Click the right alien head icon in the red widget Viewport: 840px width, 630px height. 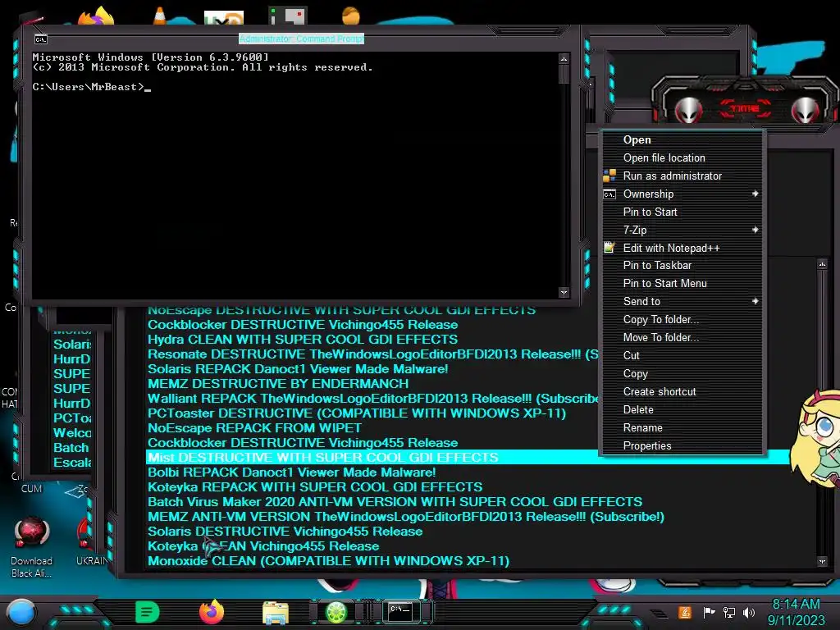[x=806, y=110]
